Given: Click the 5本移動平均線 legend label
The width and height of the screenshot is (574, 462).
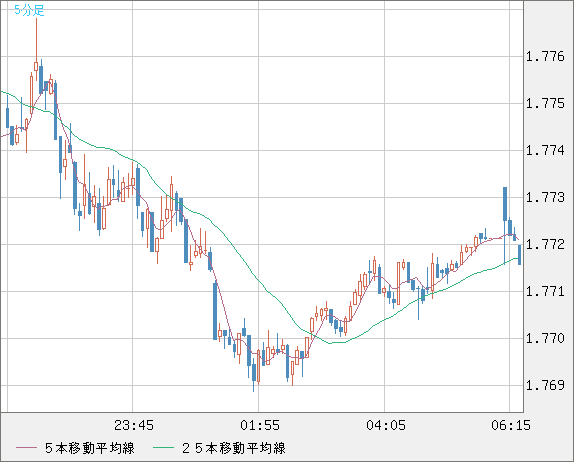Looking at the screenshot, I should click(x=90, y=448).
